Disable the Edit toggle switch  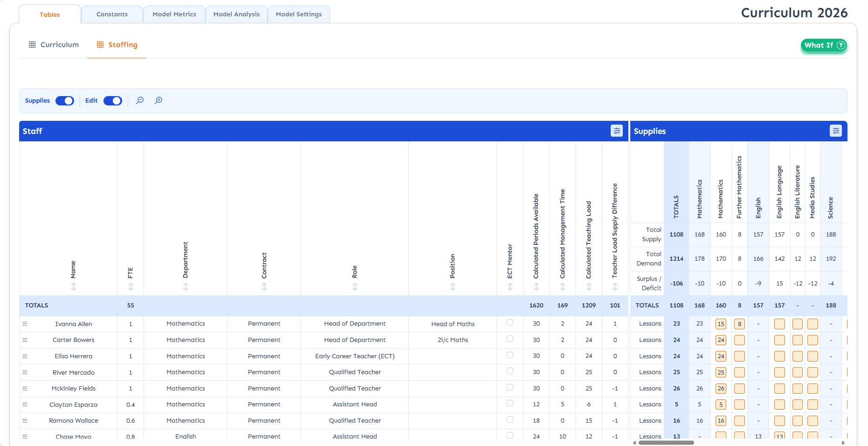(112, 101)
